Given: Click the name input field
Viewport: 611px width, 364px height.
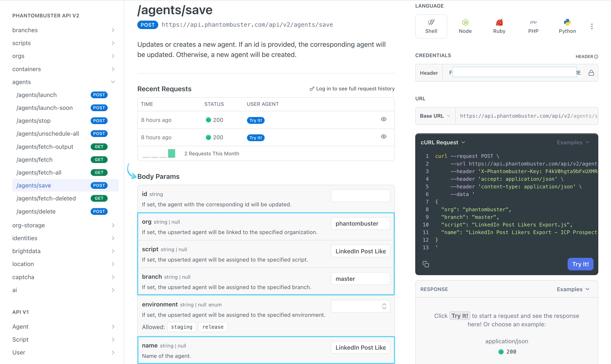Looking at the screenshot, I should pos(360,347).
